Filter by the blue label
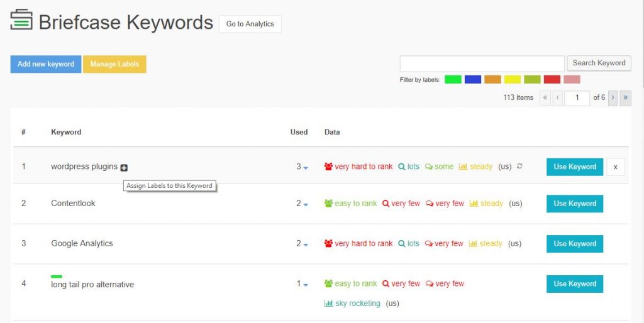Screen dimensions: 644x323 (x=473, y=79)
